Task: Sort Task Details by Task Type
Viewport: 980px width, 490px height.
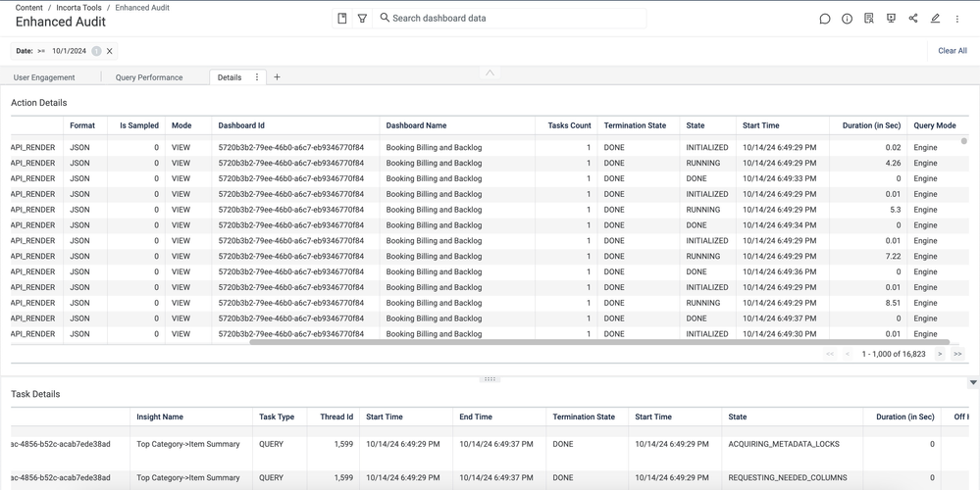Action: 277,416
